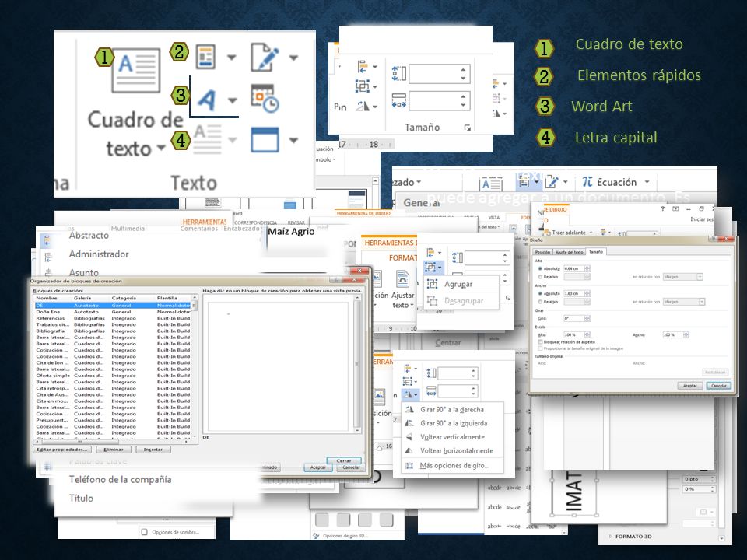Click Cerrar in the Organizador dialog
The image size is (747, 560).
click(344, 460)
